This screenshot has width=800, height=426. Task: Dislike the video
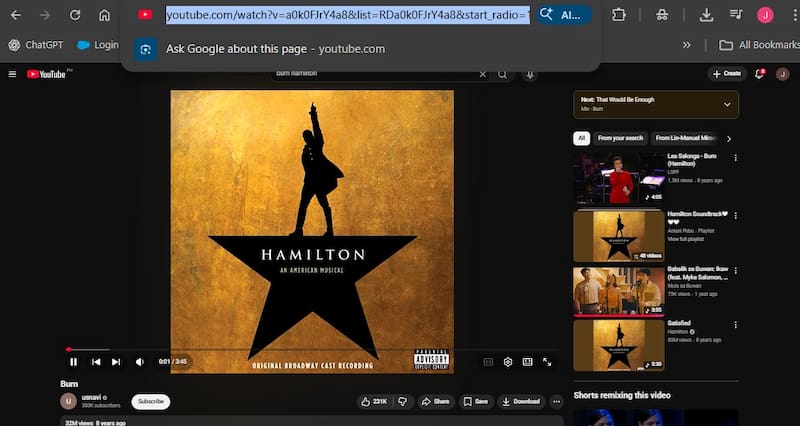pyautogui.click(x=403, y=402)
